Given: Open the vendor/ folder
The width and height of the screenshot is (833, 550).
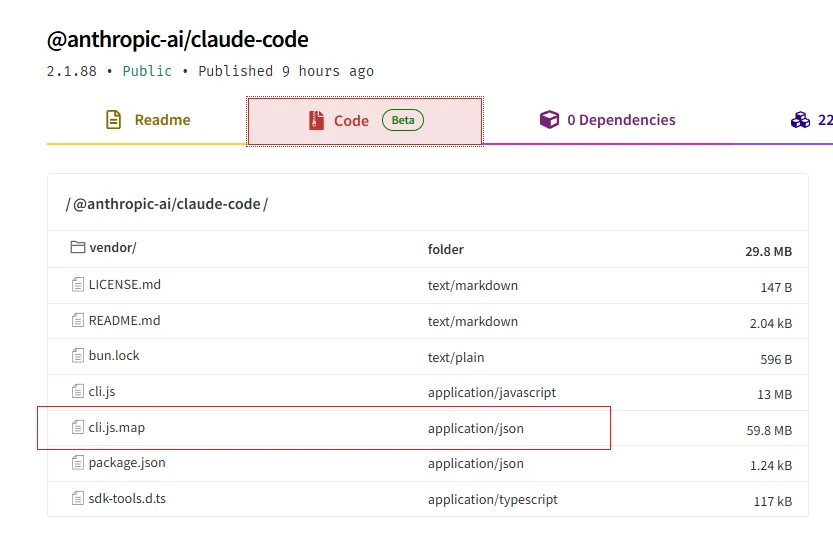Looking at the screenshot, I should tap(112, 248).
